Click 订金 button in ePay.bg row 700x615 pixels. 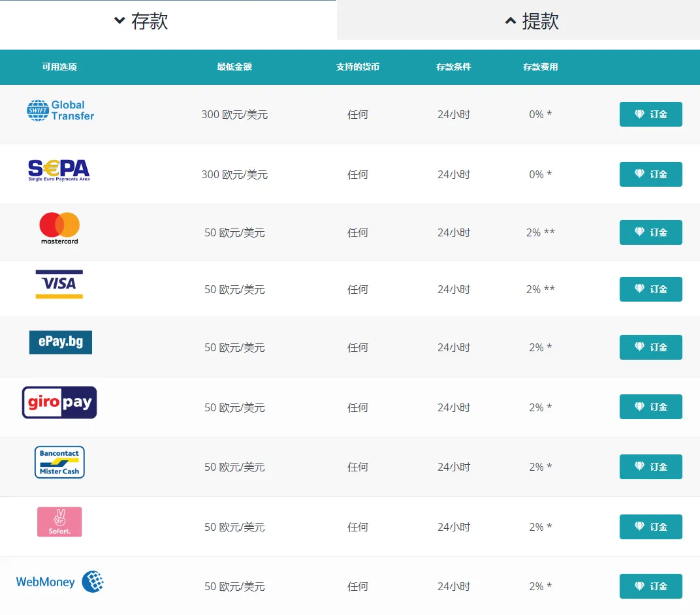[x=650, y=347]
